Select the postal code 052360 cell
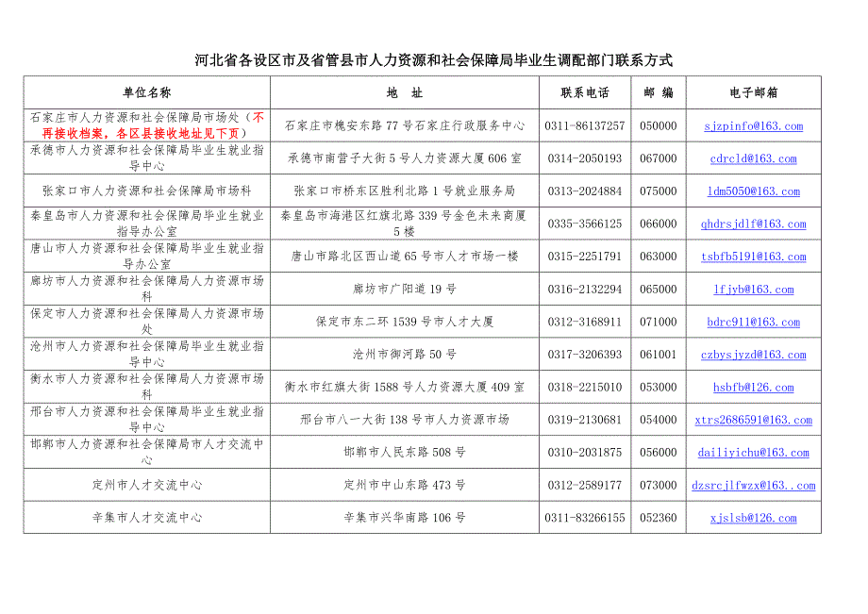868x614 pixels. pyautogui.click(x=658, y=518)
